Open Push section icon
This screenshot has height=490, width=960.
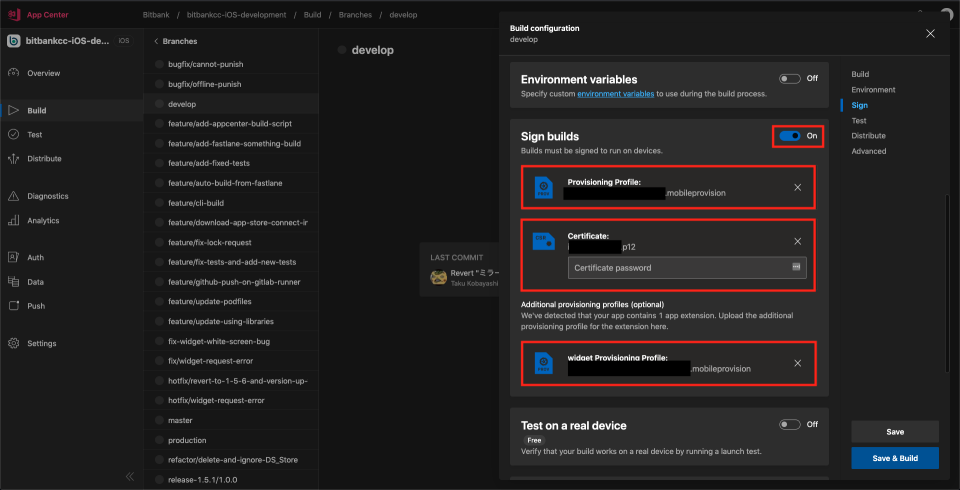click(13, 306)
